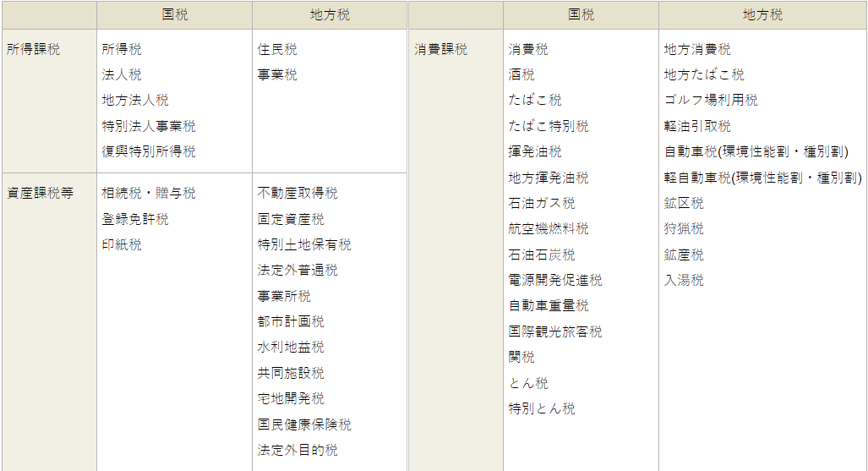This screenshot has height=471, width=868.
Task: Select 事業税 under 住民税
Action: click(x=277, y=74)
